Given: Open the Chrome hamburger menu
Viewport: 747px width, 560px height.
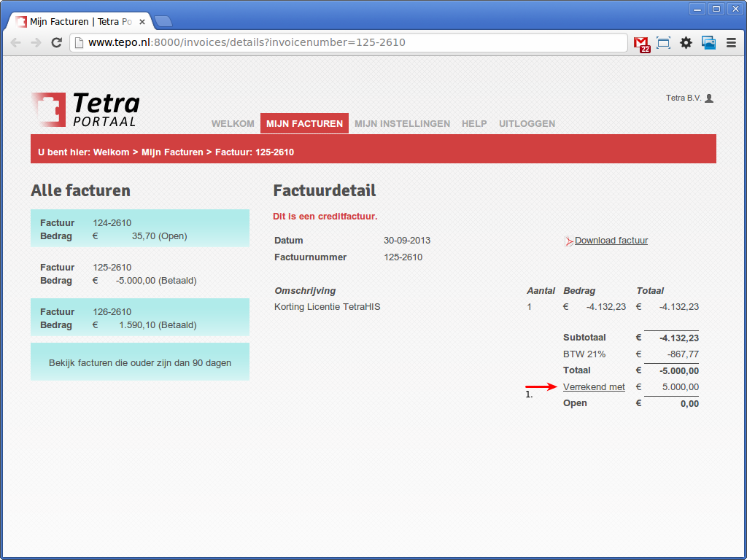Looking at the screenshot, I should (x=731, y=43).
